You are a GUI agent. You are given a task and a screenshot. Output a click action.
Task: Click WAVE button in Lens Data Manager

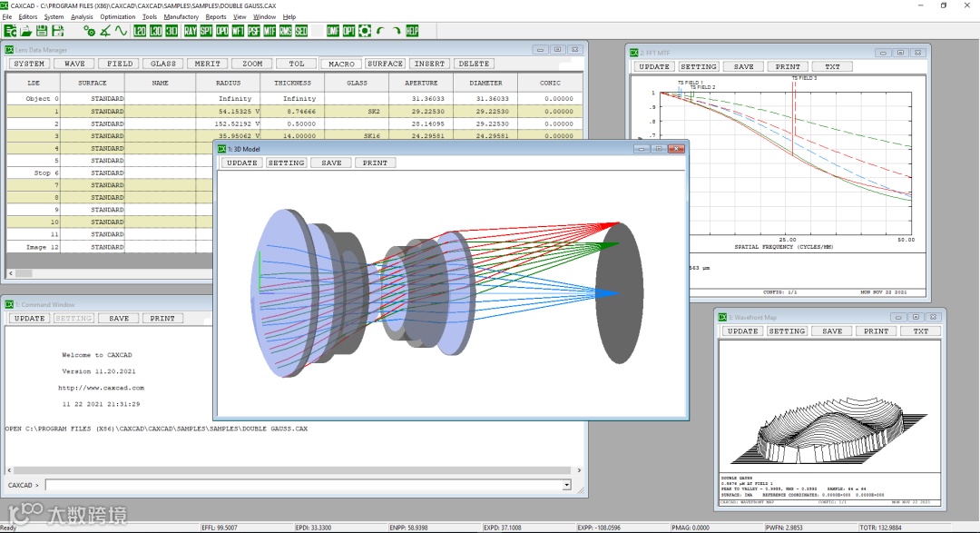pyautogui.click(x=74, y=64)
